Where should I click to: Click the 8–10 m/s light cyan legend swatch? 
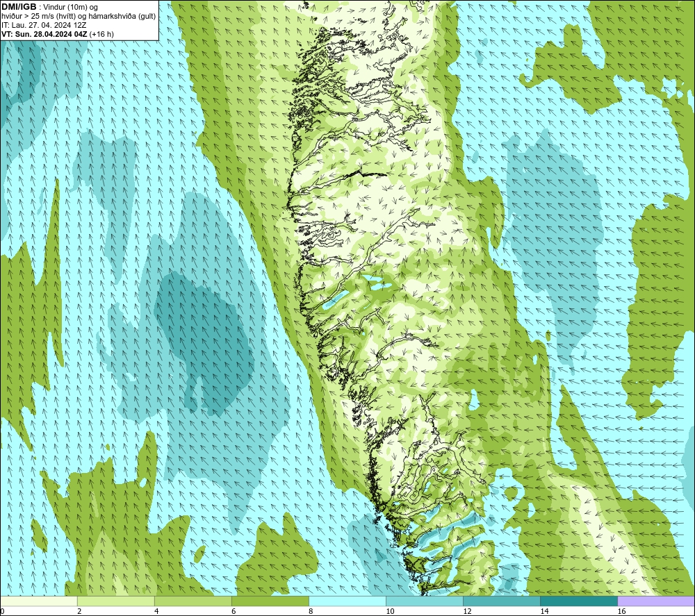pos(347,601)
